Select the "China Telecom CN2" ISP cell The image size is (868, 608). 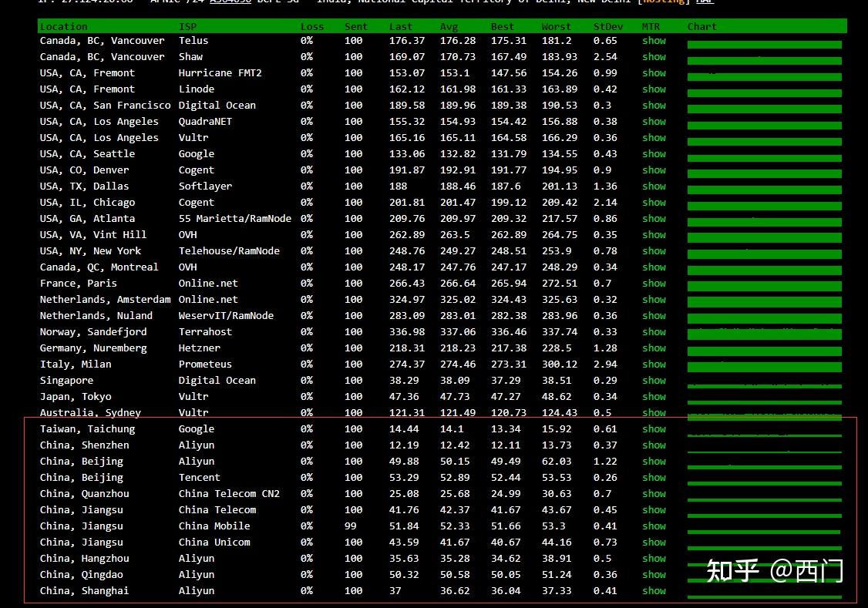click(229, 493)
